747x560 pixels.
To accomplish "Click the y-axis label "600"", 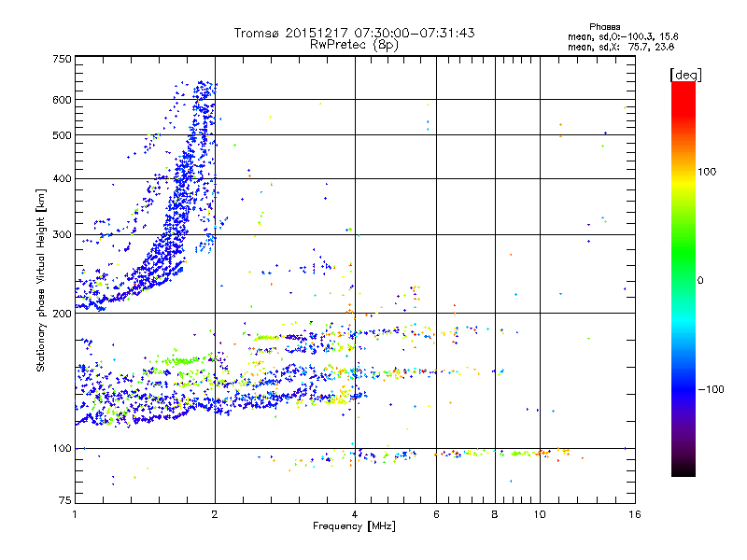I will click(x=62, y=100).
